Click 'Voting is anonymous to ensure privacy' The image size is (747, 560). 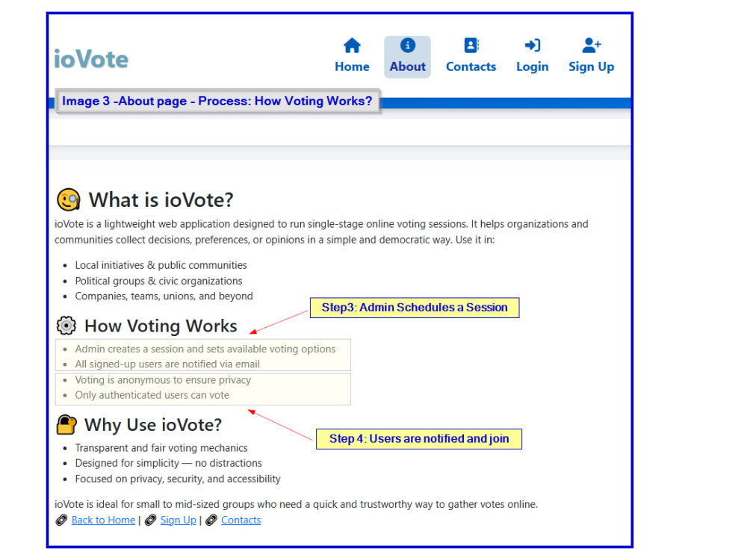[x=163, y=380]
